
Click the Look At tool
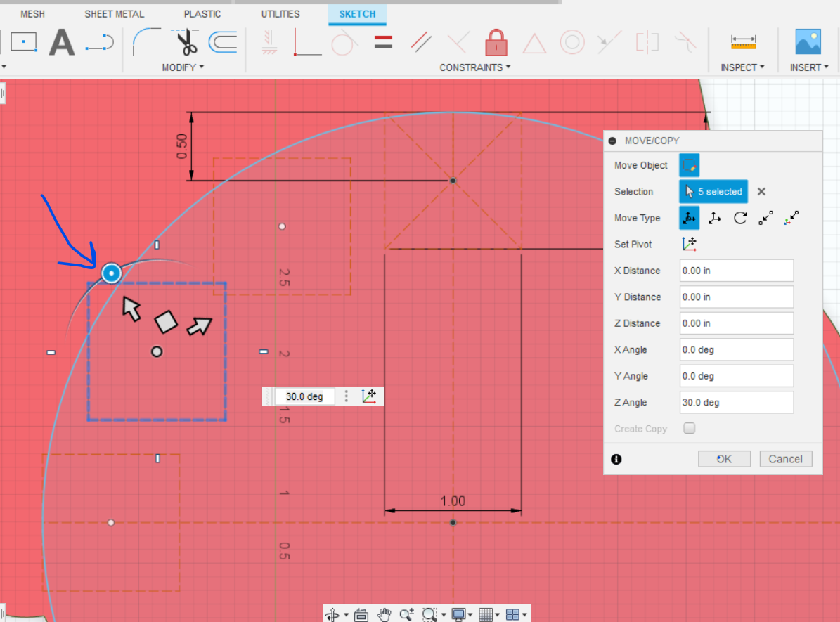click(x=361, y=614)
